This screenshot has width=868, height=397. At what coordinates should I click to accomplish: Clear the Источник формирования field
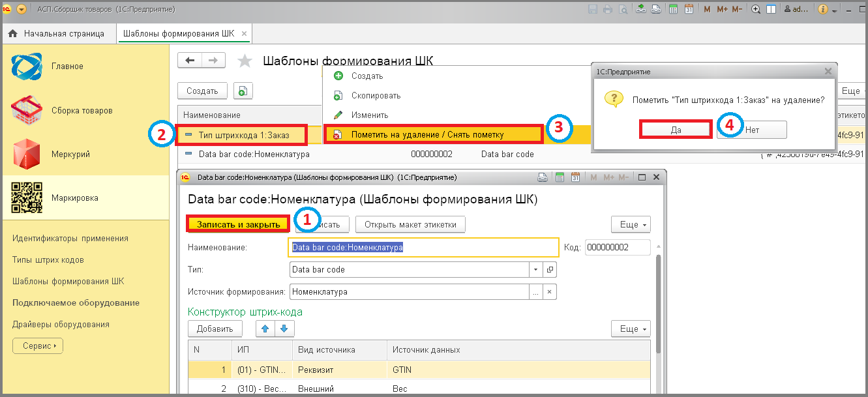(550, 292)
